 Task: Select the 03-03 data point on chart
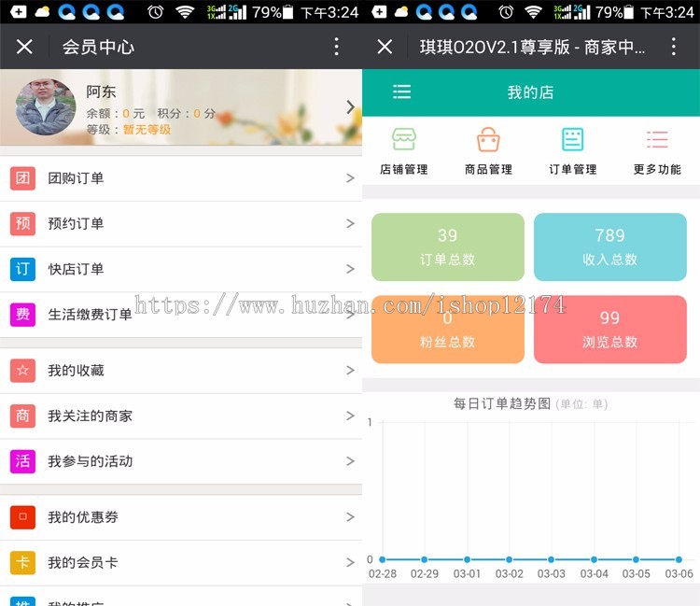[552, 559]
